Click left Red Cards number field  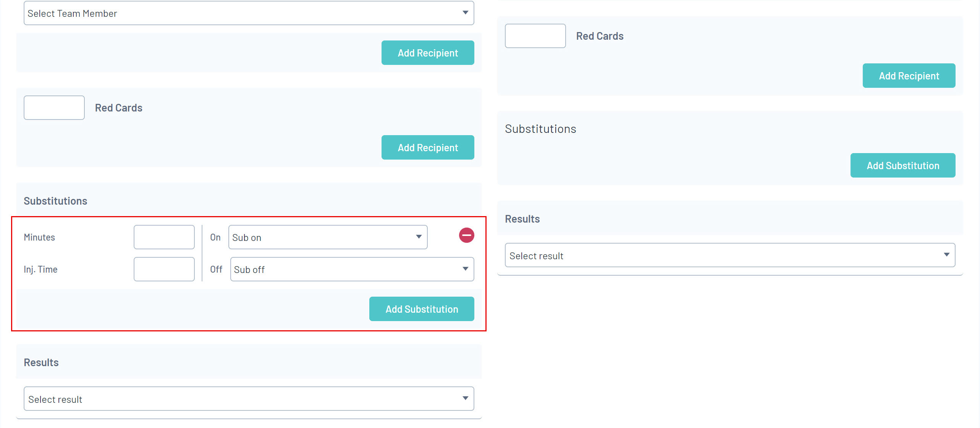pos(54,108)
